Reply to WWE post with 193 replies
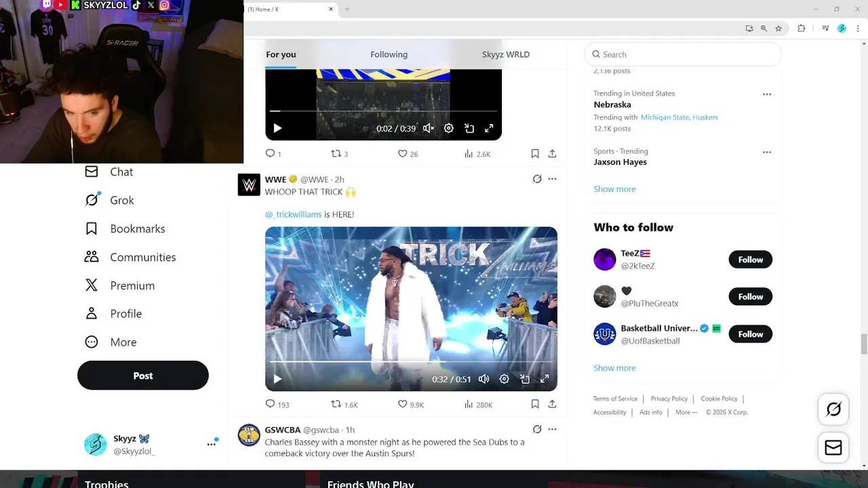Screen dimensions: 868x488 coord(277,404)
